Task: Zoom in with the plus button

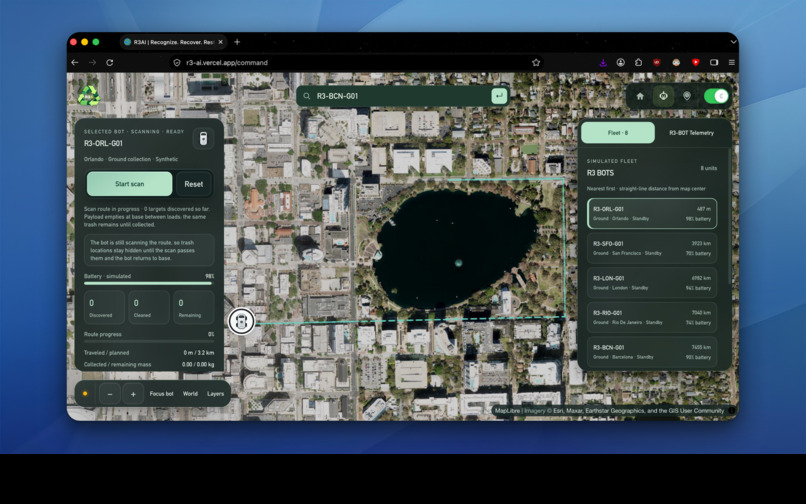Action: coord(133,394)
